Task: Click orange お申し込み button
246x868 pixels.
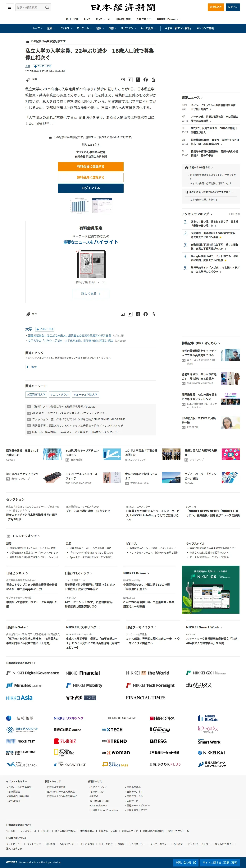Action: tap(216, 7)
